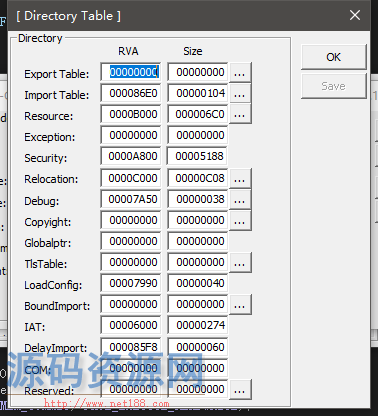Image resolution: width=378 pixels, height=416 pixels.
Task: Open Import Table details via ellipsis button
Action: [x=239, y=93]
